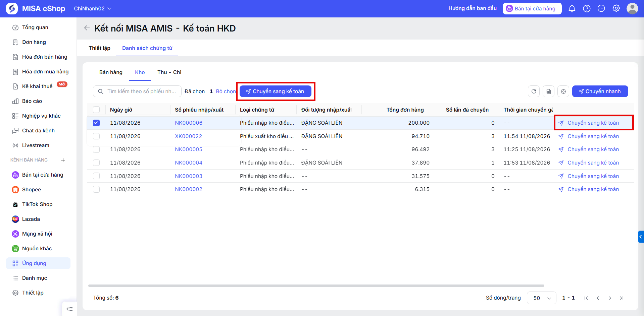
Task: Click Bỏ chọn to clear selection
Action: tap(226, 91)
